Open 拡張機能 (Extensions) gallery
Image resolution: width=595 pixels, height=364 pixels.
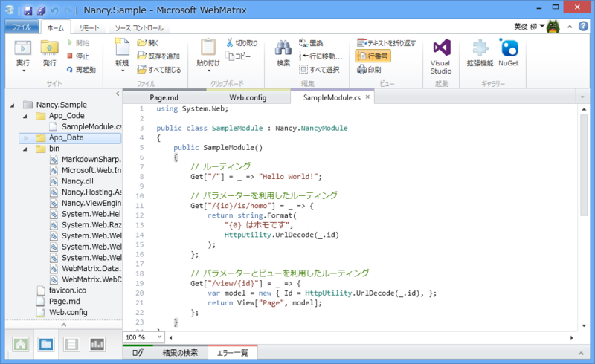480,53
